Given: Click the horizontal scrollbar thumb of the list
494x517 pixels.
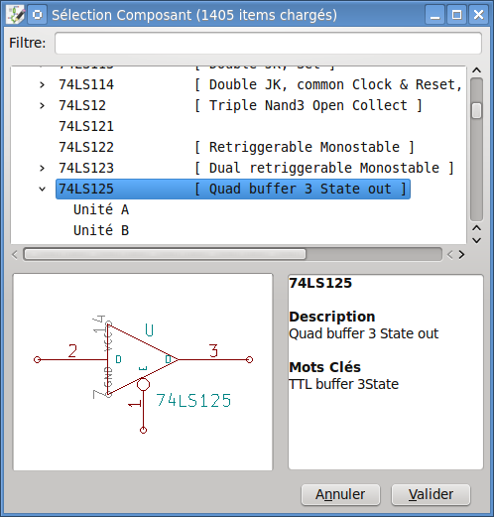Looking at the screenshot, I should coord(165,255).
